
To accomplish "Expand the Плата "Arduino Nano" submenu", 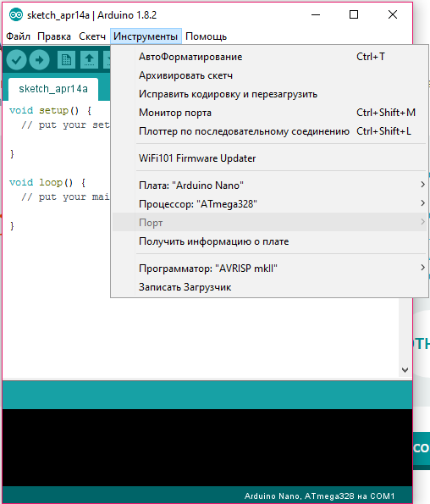I will [x=269, y=186].
